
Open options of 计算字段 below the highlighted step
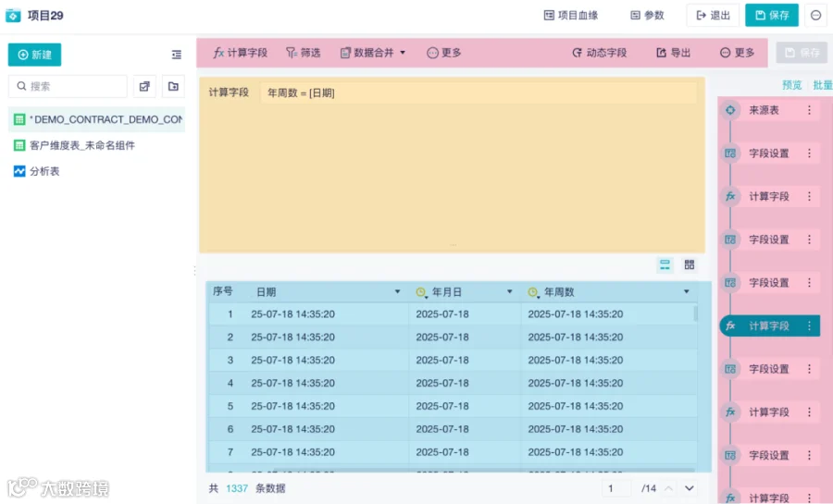pyautogui.click(x=809, y=412)
